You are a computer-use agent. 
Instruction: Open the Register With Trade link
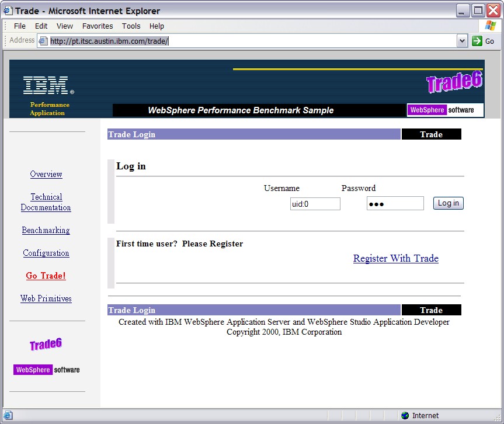click(x=396, y=259)
